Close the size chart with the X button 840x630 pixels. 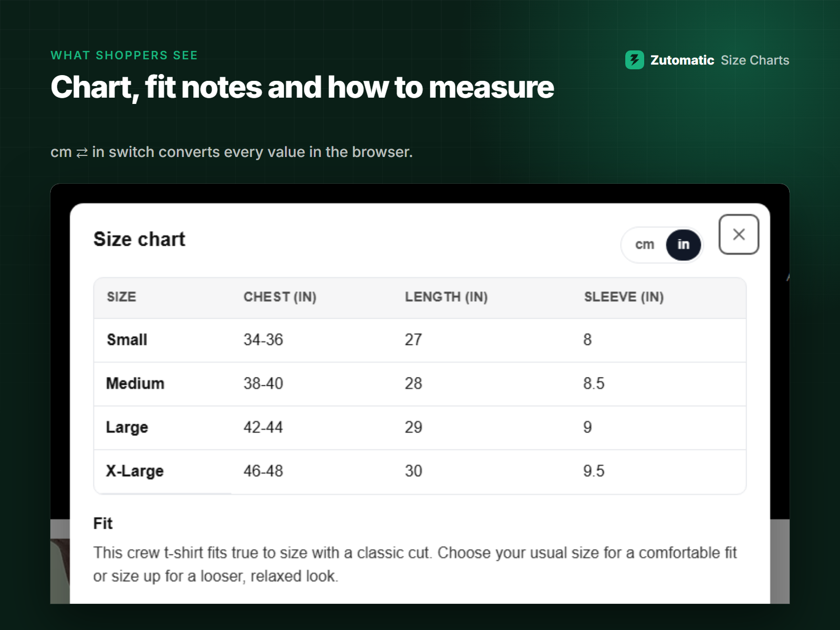pyautogui.click(x=739, y=234)
